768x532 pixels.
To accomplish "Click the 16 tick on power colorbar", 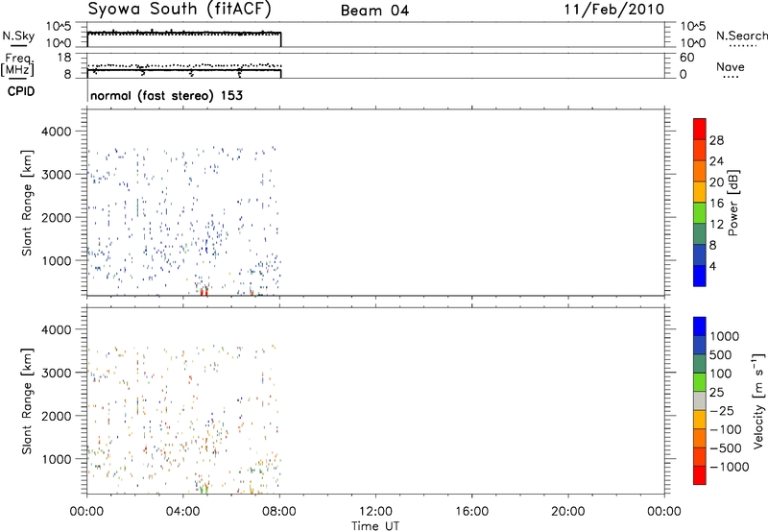I will [x=716, y=203].
